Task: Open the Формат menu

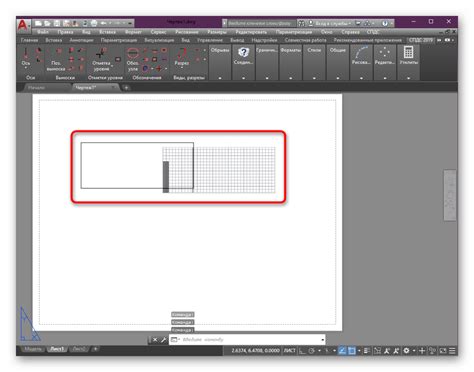Action: point(133,32)
